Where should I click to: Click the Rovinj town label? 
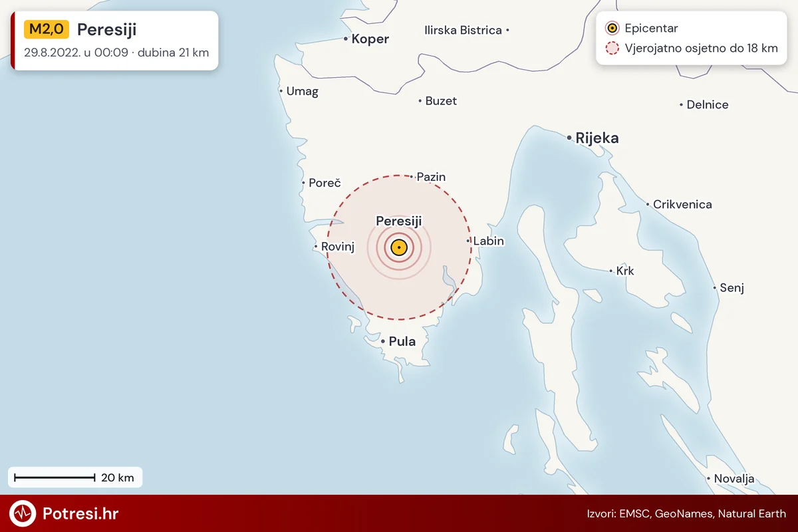(338, 247)
